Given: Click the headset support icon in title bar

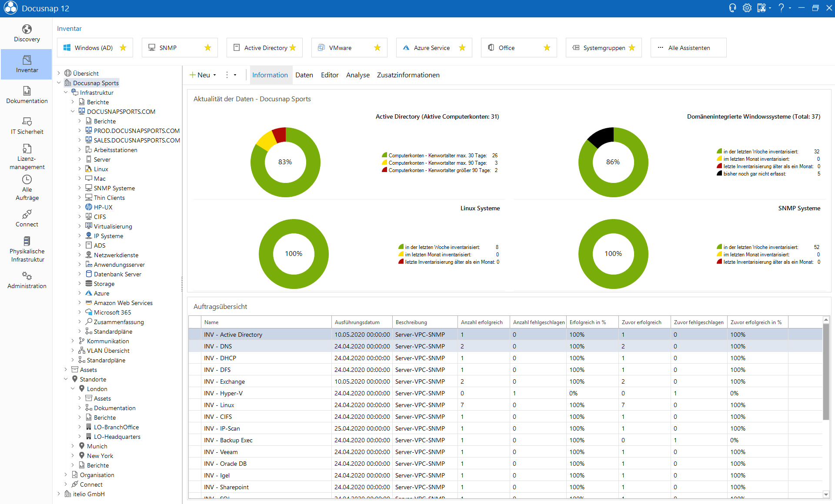Looking at the screenshot, I should tap(732, 8).
